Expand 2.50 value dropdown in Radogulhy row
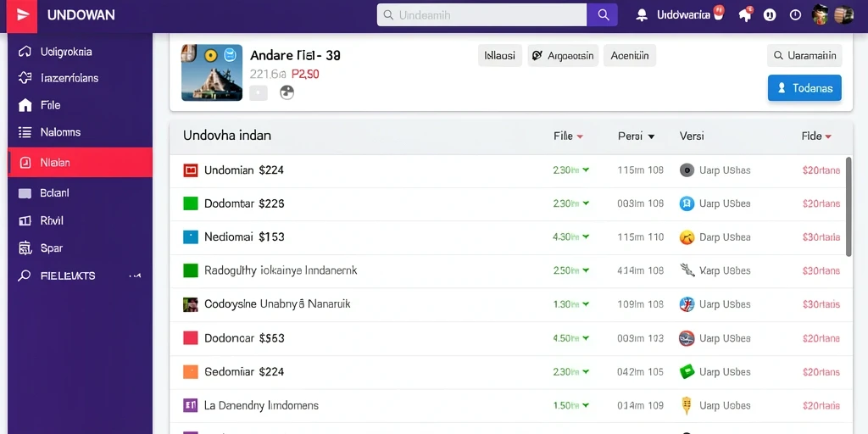 (586, 270)
